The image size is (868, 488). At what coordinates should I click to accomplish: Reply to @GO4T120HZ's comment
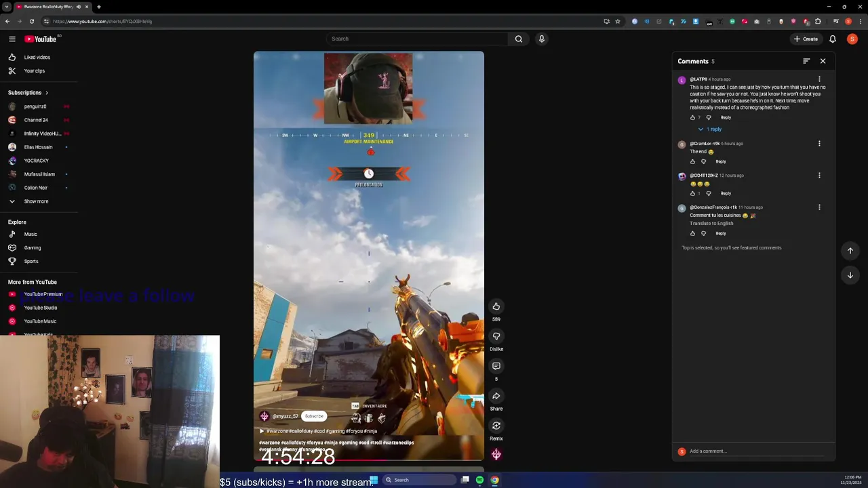(x=726, y=193)
